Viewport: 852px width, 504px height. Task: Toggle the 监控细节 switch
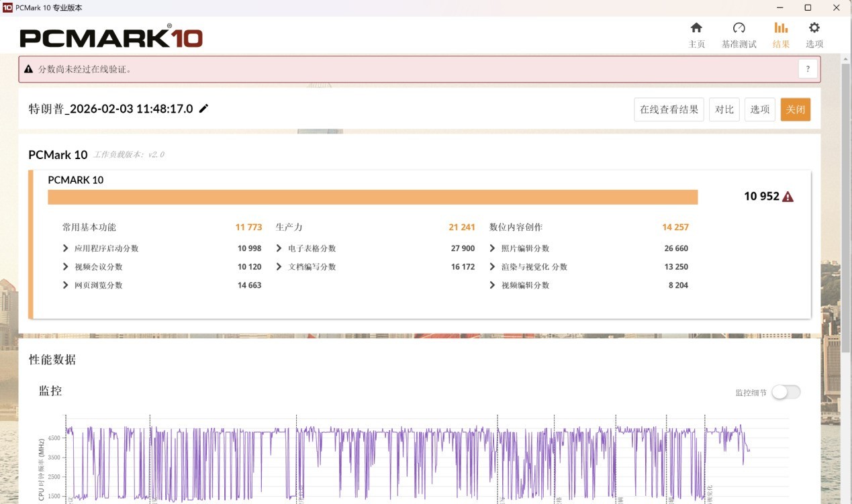(786, 393)
